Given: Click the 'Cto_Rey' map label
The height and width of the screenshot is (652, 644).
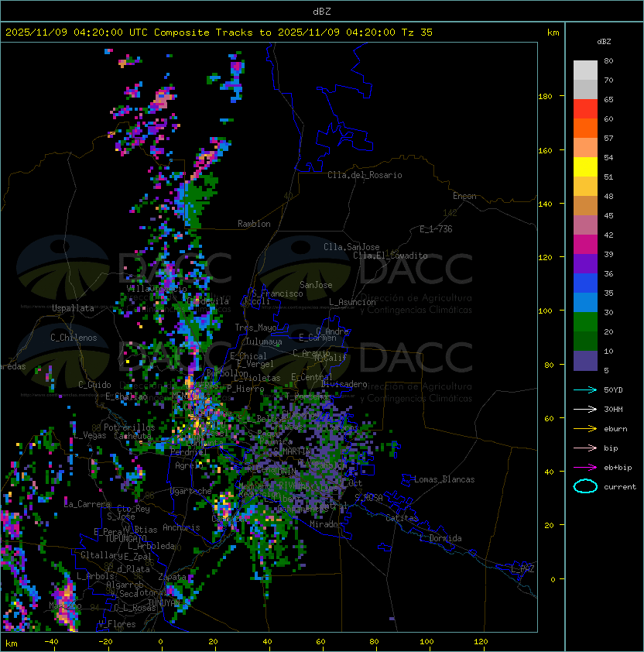Looking at the screenshot, I should tap(133, 509).
